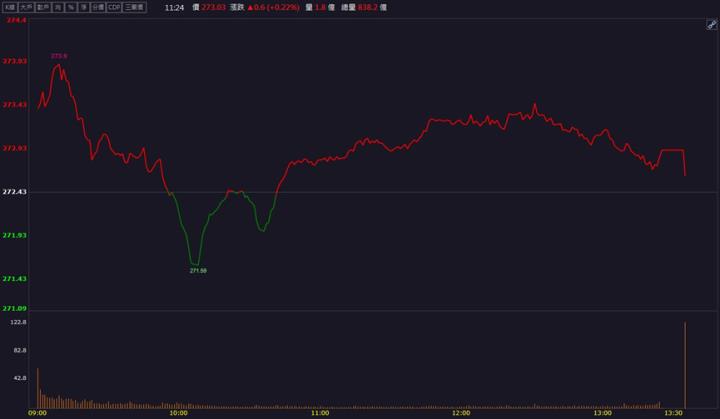
Task: Click the 271.58 intraday low marker
Action: click(x=198, y=271)
